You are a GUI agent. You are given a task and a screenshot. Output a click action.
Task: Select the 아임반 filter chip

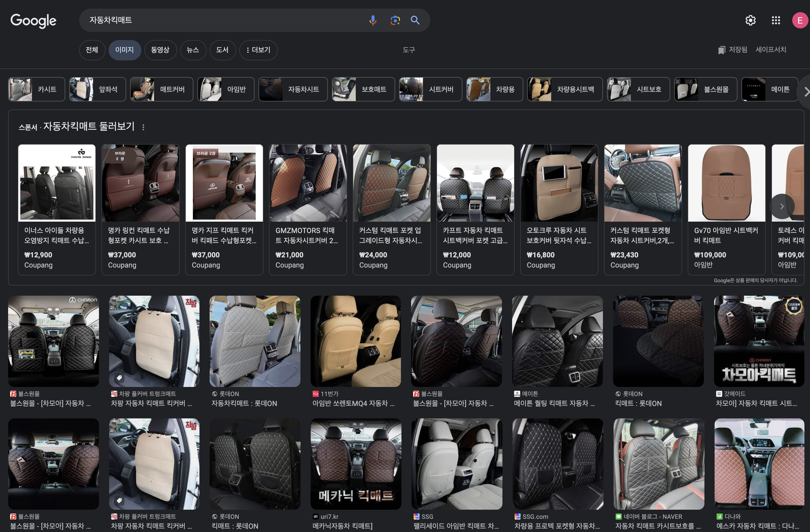click(x=226, y=90)
